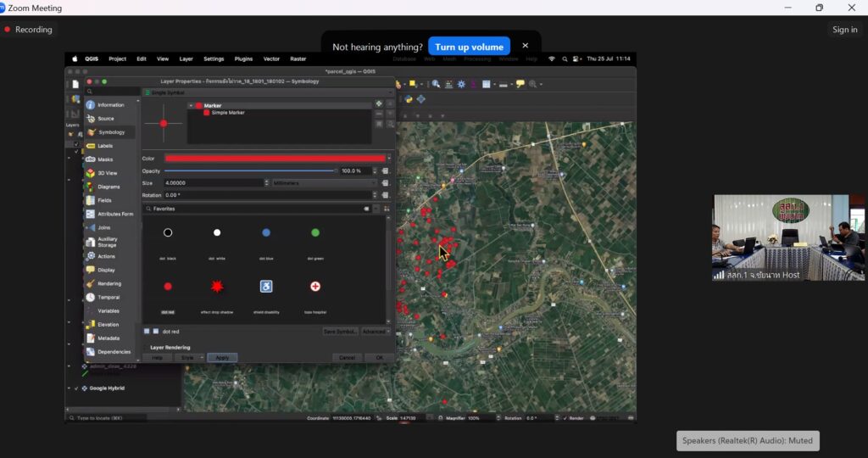Screen dimensions: 868x458
Task: Click the green add symbol layer button
Action: point(379,104)
